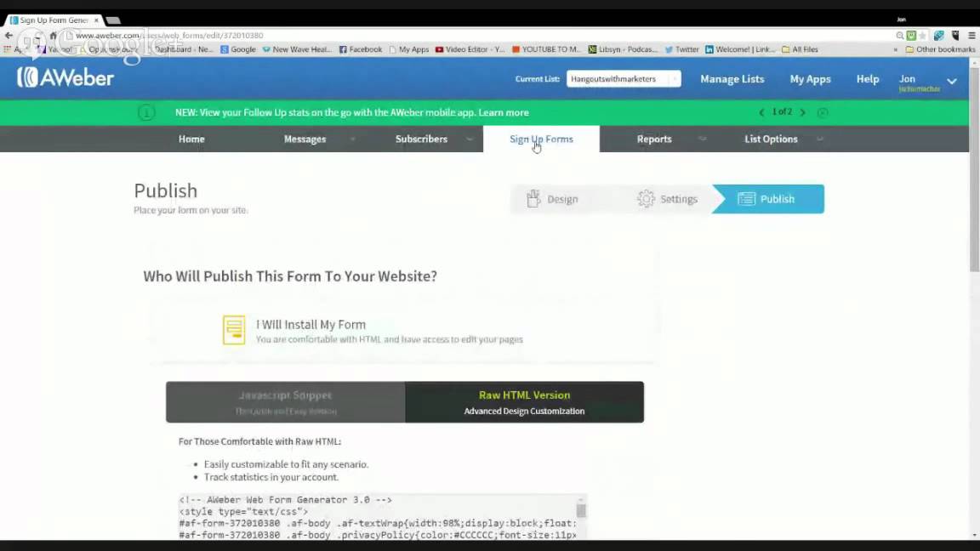Go to previous announcement arrow
Viewport: 980px width, 551px height.
point(761,112)
